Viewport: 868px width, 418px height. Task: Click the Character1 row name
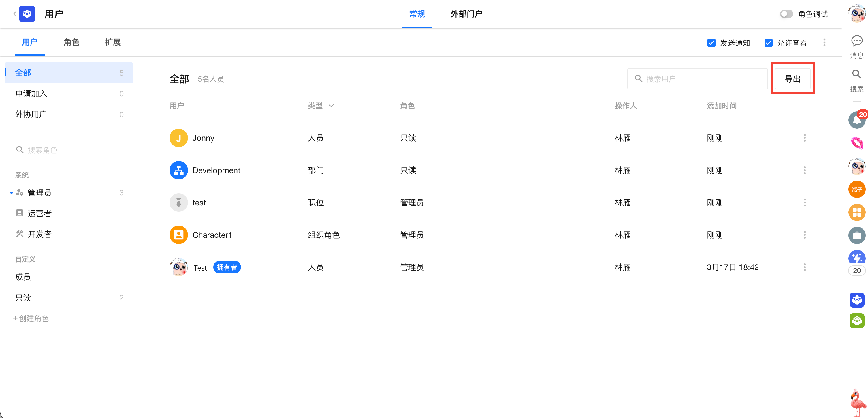(x=212, y=235)
